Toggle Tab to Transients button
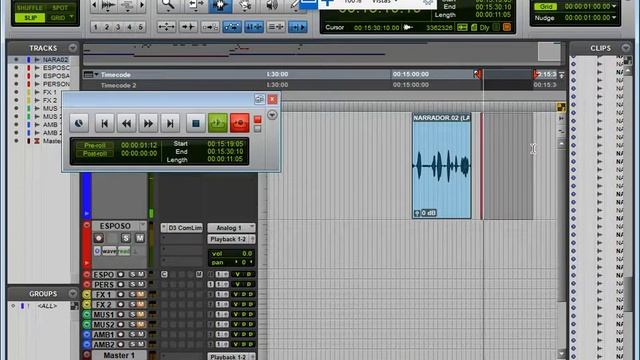The image size is (640, 360). (x=188, y=27)
